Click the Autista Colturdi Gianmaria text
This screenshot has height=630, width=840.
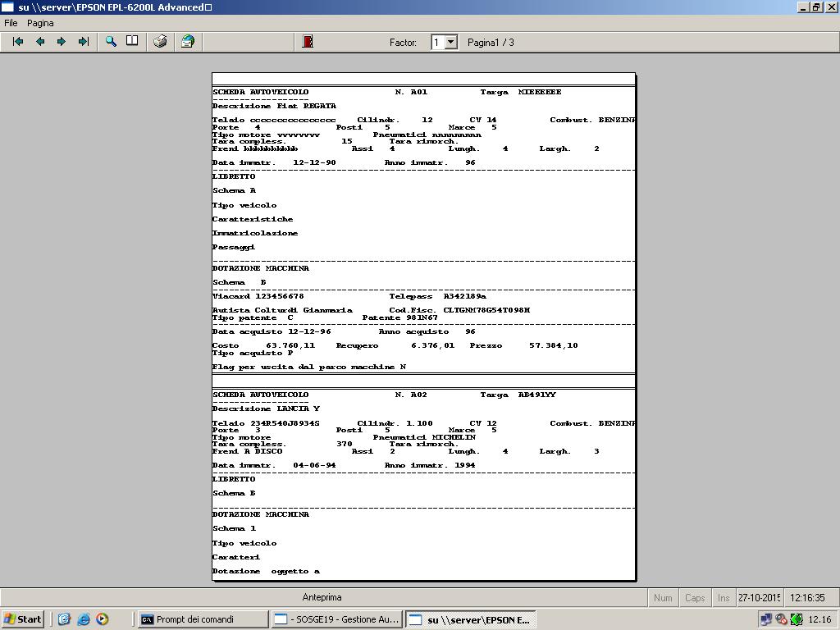point(282,310)
